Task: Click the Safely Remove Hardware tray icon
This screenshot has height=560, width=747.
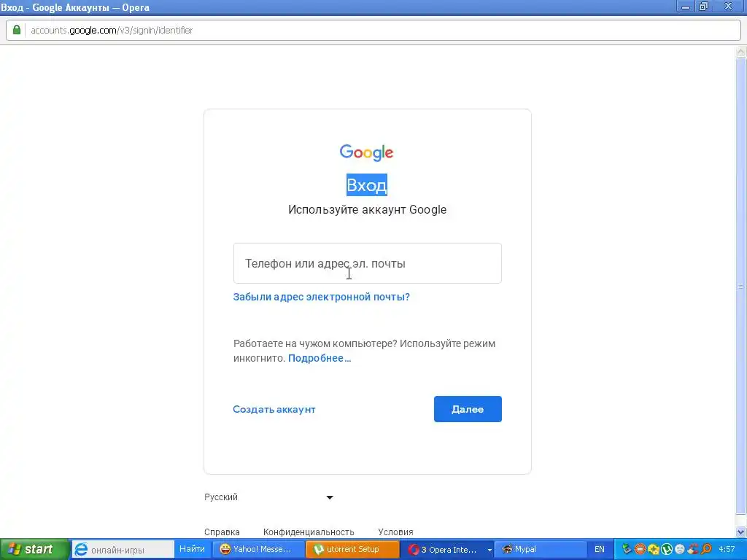Action: pos(627,550)
